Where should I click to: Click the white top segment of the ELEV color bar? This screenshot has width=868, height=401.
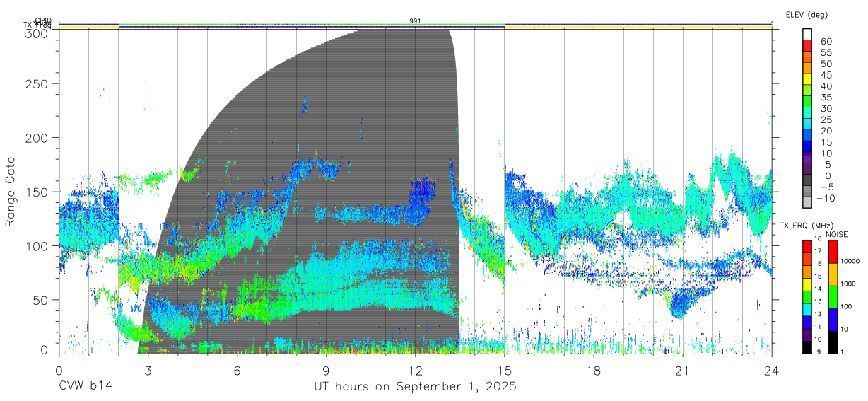pyautogui.click(x=807, y=34)
